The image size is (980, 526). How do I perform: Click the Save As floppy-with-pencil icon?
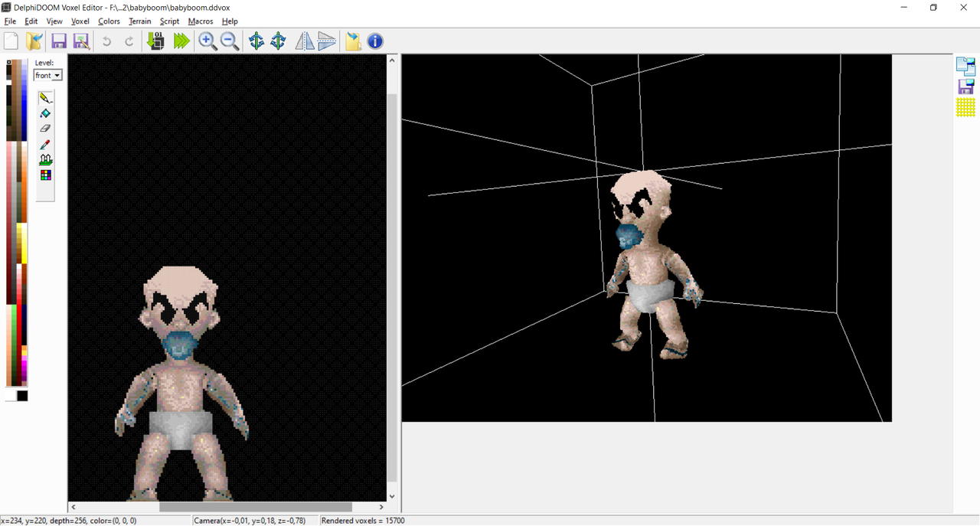(81, 41)
